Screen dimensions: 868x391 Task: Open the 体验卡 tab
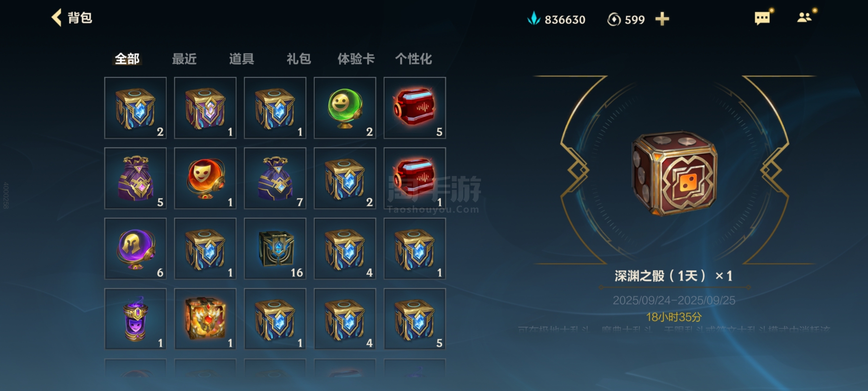[356, 59]
